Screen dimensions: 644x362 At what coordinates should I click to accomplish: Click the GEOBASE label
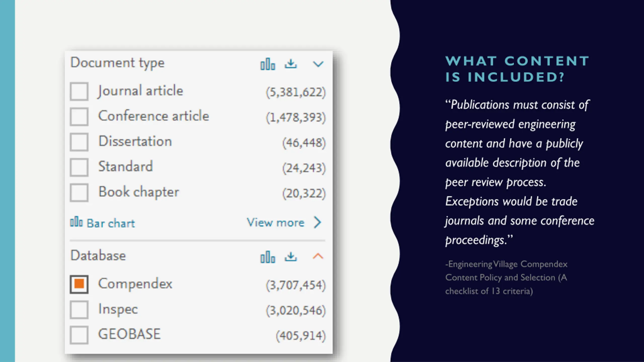click(129, 334)
